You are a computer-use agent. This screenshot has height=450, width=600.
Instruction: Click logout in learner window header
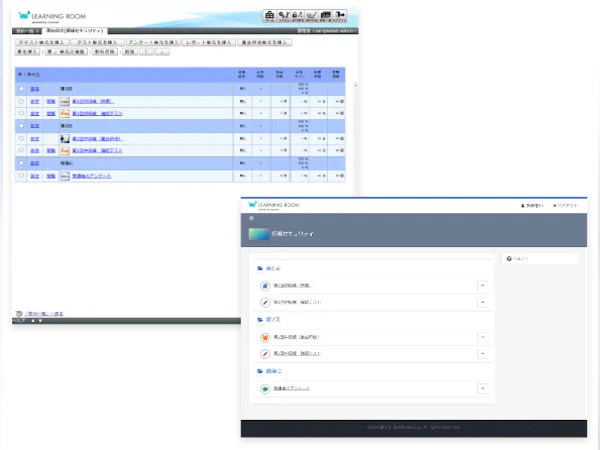tap(565, 206)
